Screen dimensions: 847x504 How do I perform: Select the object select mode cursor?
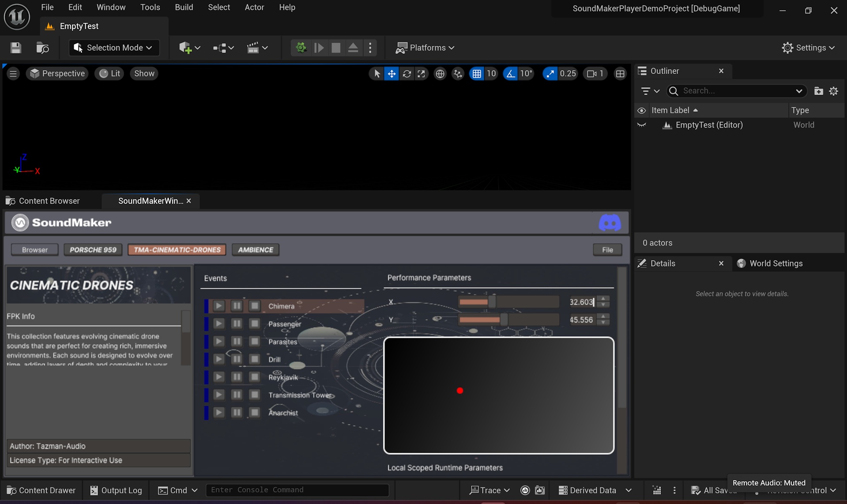coord(376,74)
